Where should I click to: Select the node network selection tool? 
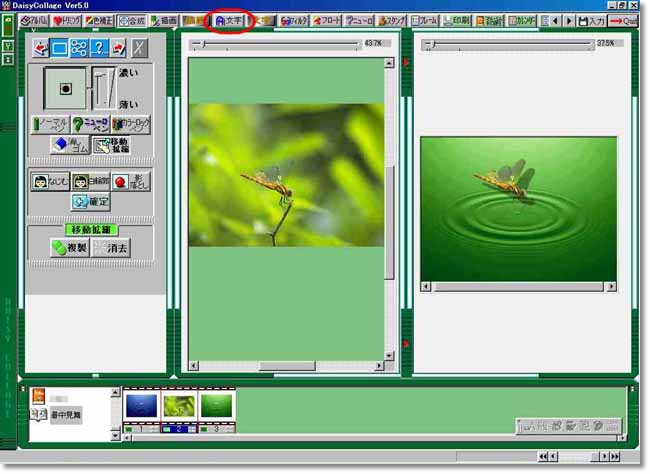pyautogui.click(x=79, y=48)
